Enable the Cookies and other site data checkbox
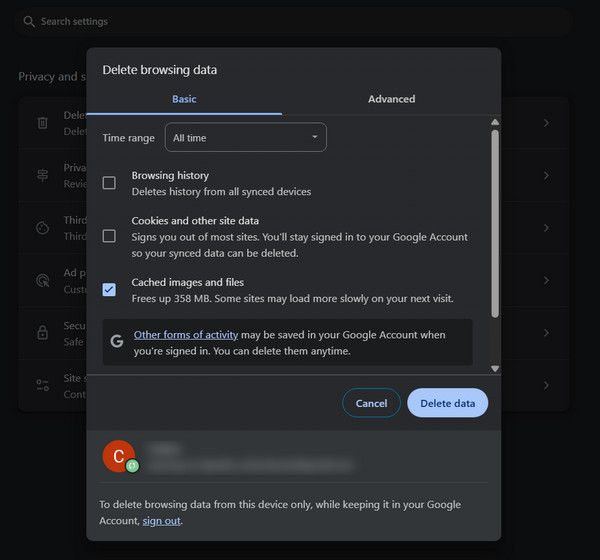Viewport: 600px width, 560px height. pyautogui.click(x=109, y=236)
